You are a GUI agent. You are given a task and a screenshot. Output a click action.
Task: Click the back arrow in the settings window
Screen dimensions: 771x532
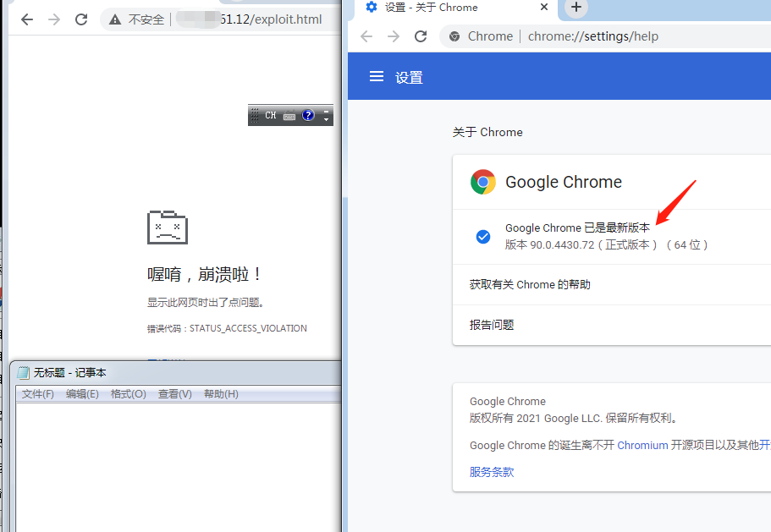point(366,36)
